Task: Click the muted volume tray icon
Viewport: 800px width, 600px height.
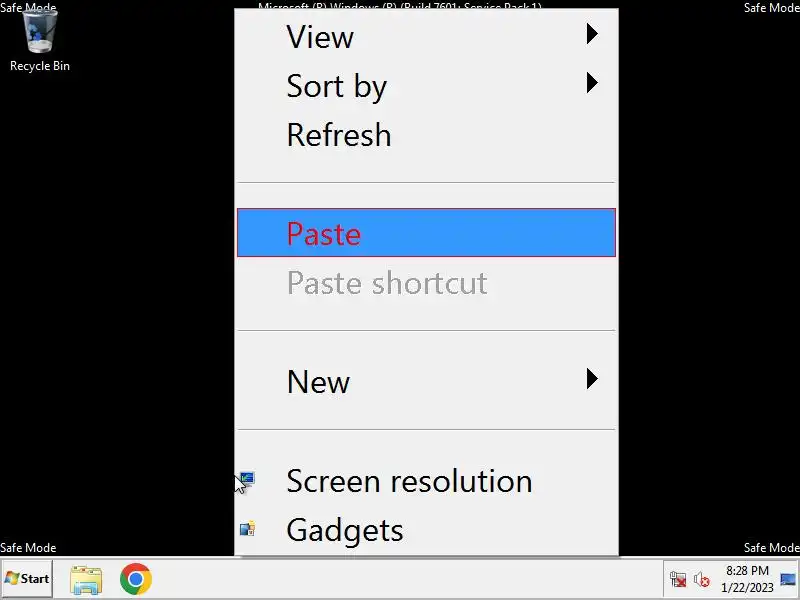Action: (x=702, y=579)
